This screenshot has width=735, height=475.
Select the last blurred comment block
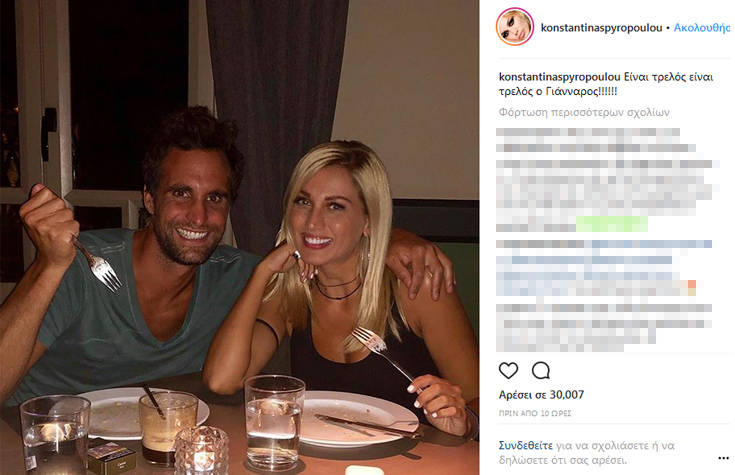click(604, 327)
